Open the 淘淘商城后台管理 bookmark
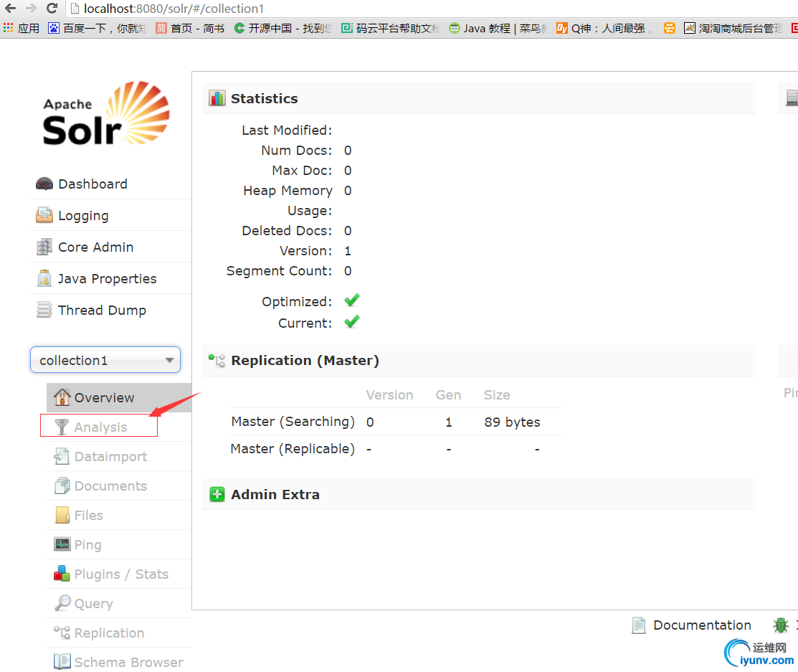 click(x=733, y=28)
